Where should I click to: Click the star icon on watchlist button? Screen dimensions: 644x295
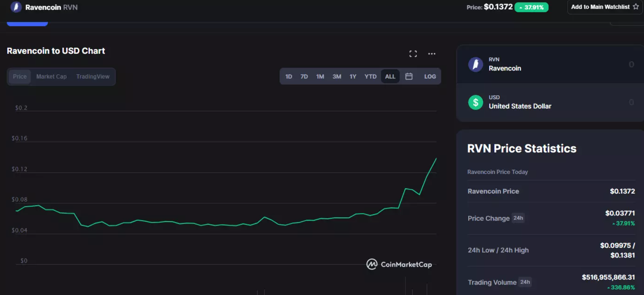click(x=636, y=7)
